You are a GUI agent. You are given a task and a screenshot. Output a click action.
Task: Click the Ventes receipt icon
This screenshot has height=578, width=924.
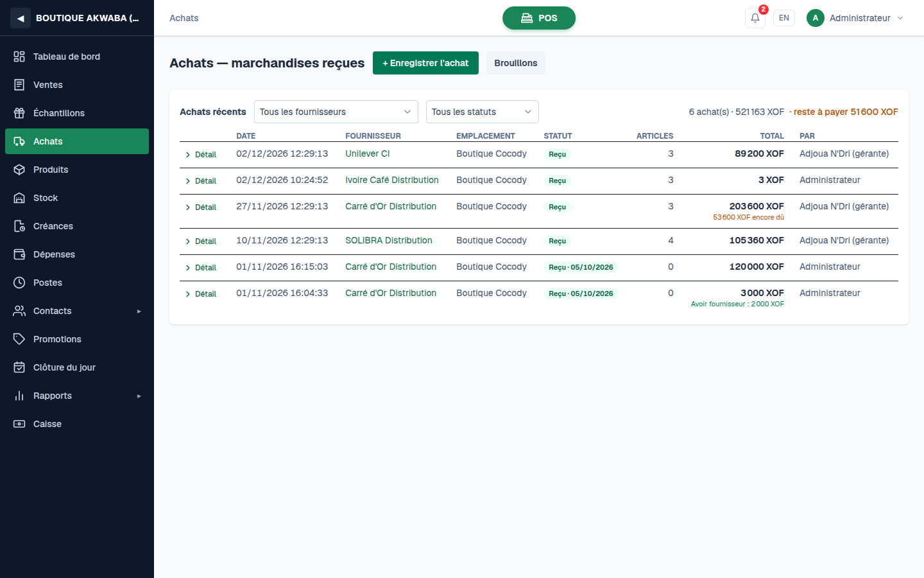click(19, 85)
